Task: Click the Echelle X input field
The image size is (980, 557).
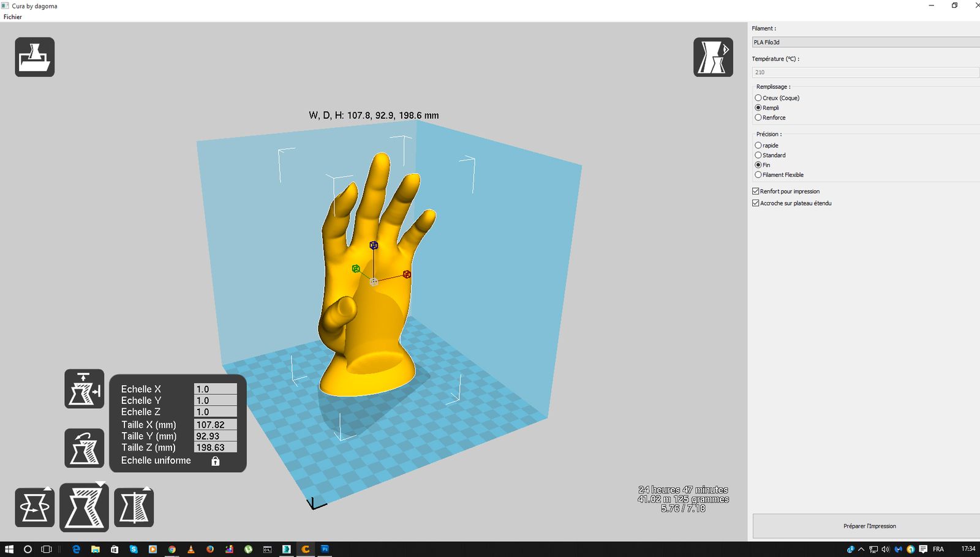Action: click(x=216, y=389)
